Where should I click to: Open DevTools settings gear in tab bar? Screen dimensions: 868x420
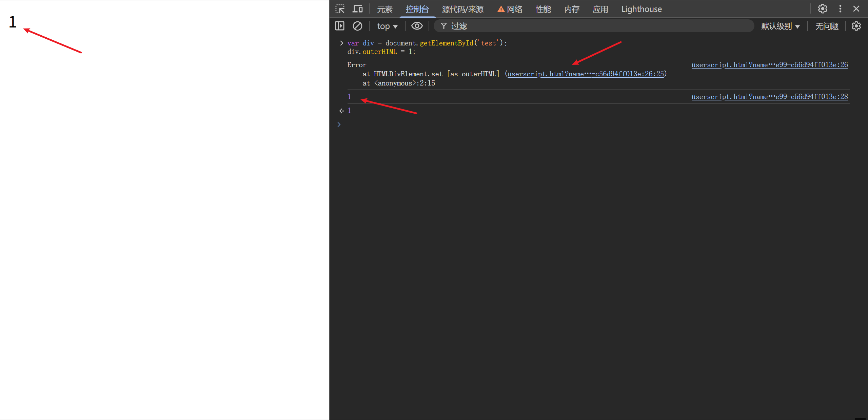(823, 9)
